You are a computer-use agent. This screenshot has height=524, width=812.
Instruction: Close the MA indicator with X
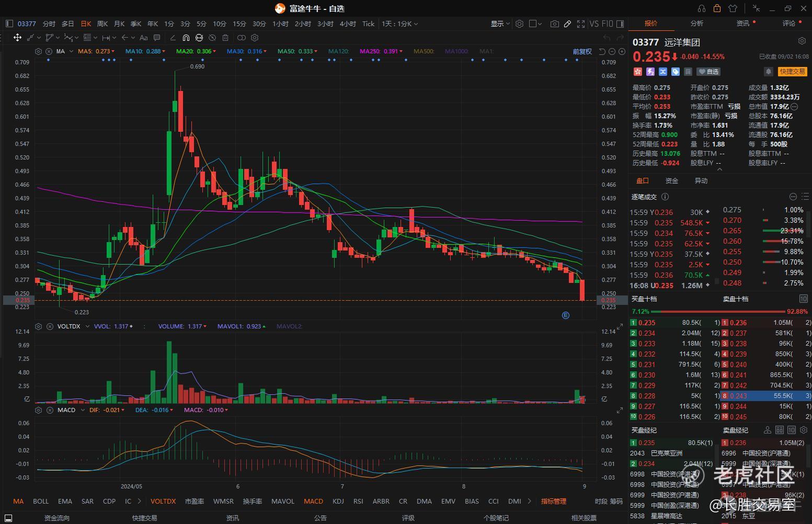49,51
